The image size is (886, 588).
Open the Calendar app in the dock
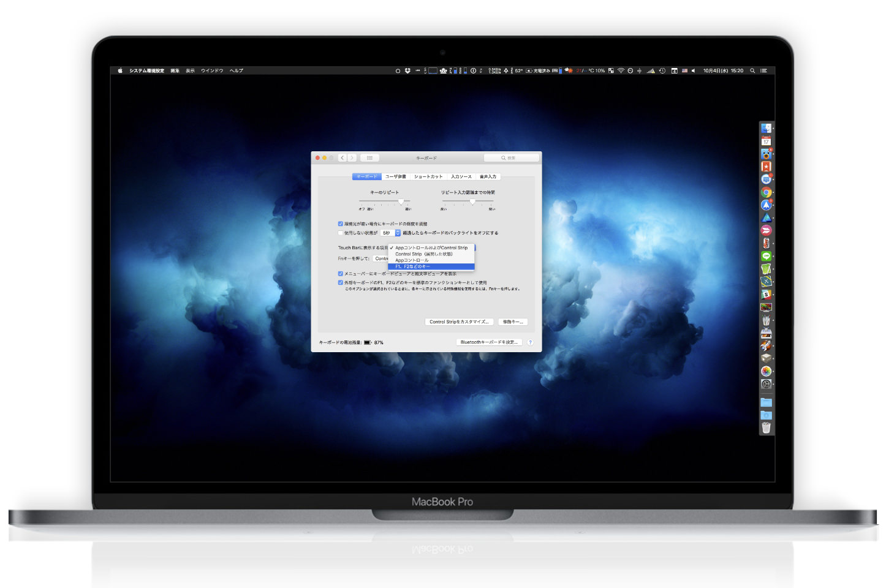tap(766, 141)
